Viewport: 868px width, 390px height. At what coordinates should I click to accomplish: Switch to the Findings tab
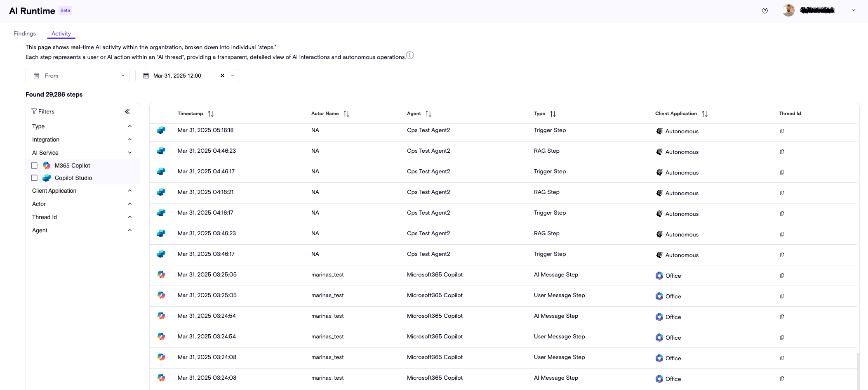(x=25, y=33)
